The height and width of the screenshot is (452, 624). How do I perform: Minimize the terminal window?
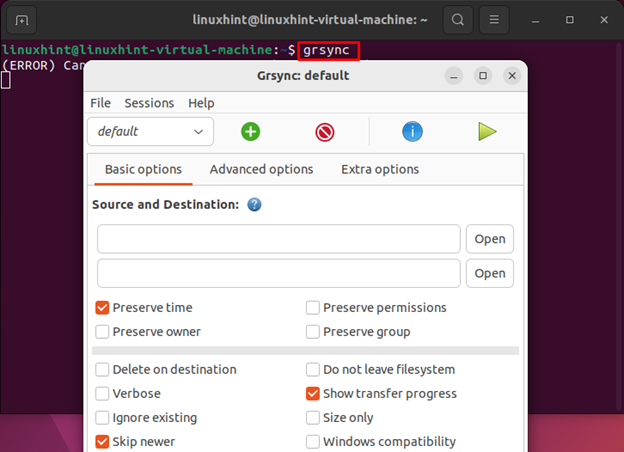click(x=535, y=20)
